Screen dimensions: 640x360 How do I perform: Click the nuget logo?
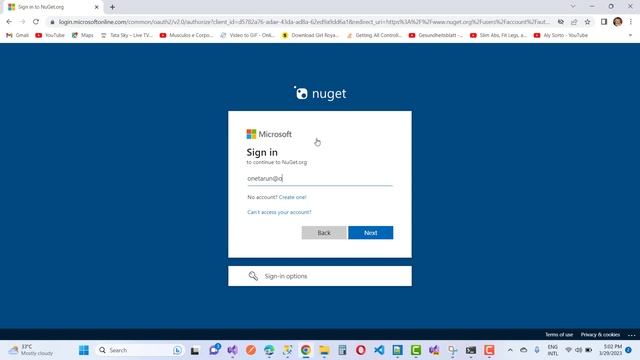tap(320, 93)
